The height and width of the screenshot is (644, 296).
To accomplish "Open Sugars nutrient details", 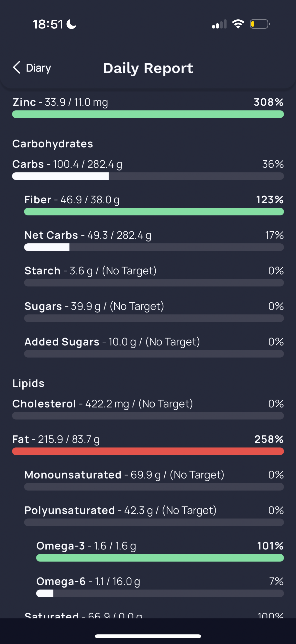I will [x=154, y=311].
